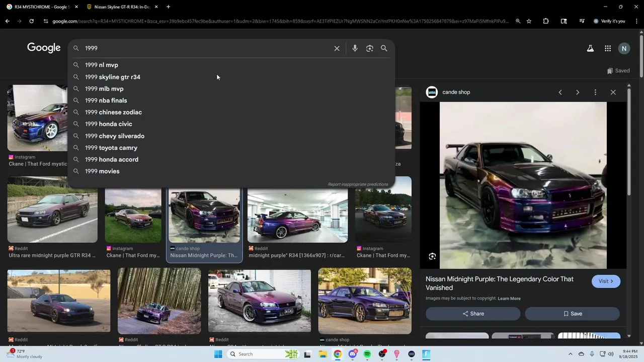Reload the page
This screenshot has width=644, height=362.
[31, 21]
